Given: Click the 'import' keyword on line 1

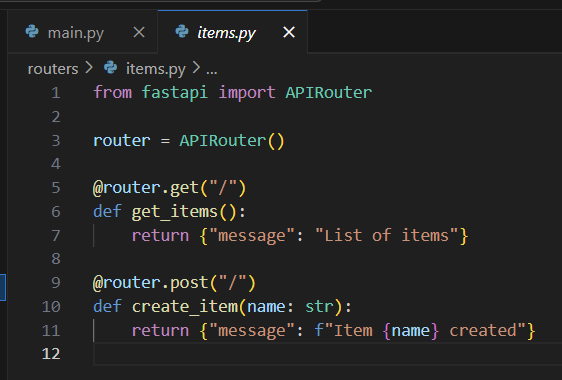Looking at the screenshot, I should 247,92.
